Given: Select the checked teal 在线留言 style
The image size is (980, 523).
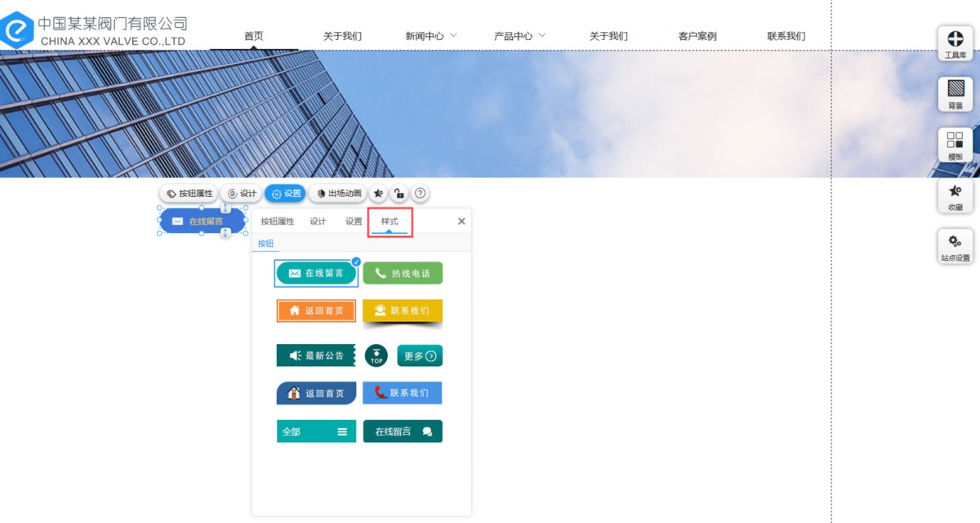Looking at the screenshot, I should 316,273.
